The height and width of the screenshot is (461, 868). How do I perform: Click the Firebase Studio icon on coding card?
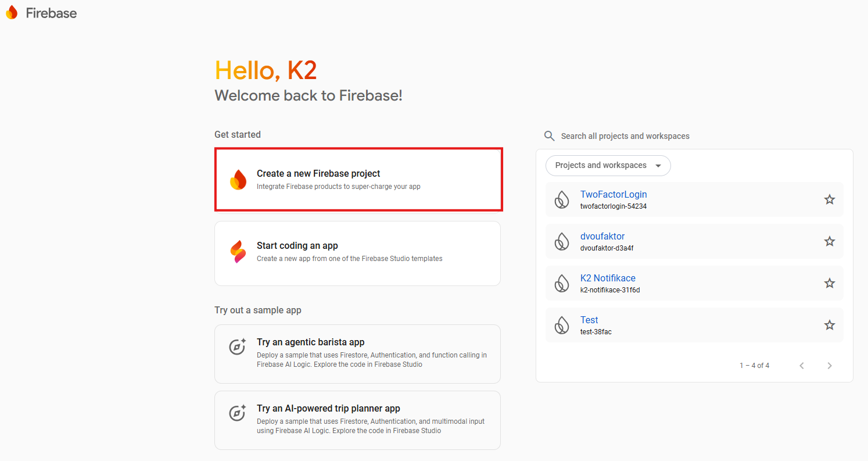tap(238, 252)
